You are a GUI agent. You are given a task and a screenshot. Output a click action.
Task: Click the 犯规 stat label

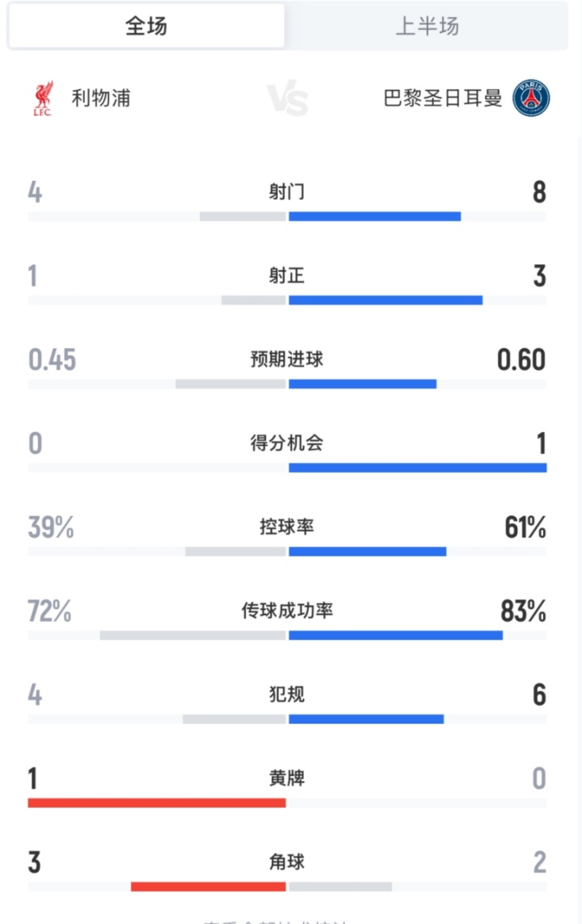[287, 695]
